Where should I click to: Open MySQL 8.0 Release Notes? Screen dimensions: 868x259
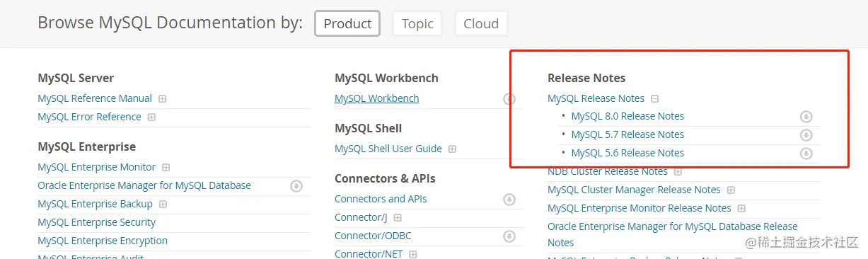pos(627,116)
